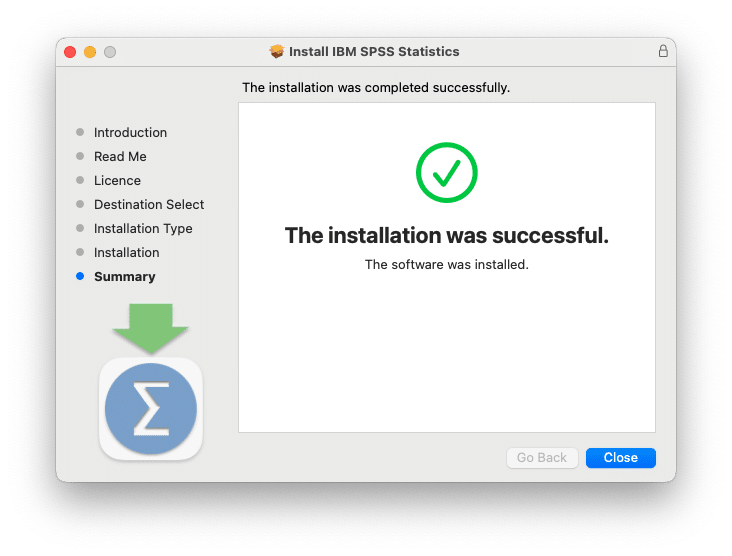Viewport: 732px width, 556px height.
Task: Click the blue Close button
Action: pyautogui.click(x=620, y=457)
